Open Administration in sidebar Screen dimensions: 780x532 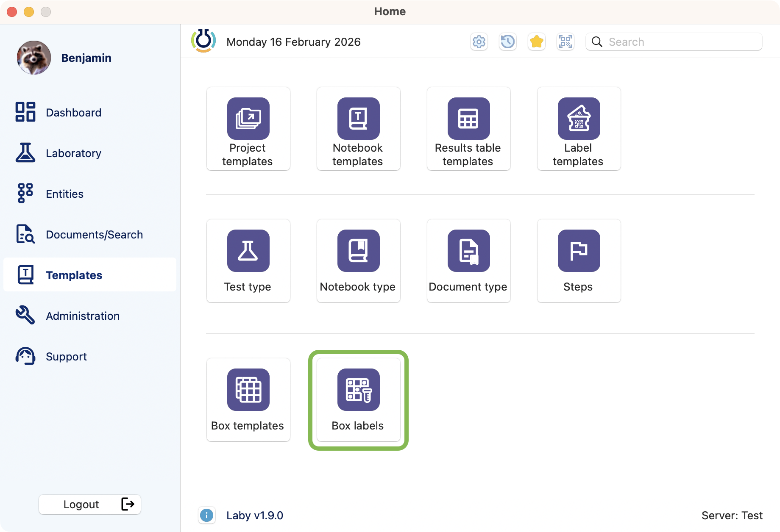[82, 316]
